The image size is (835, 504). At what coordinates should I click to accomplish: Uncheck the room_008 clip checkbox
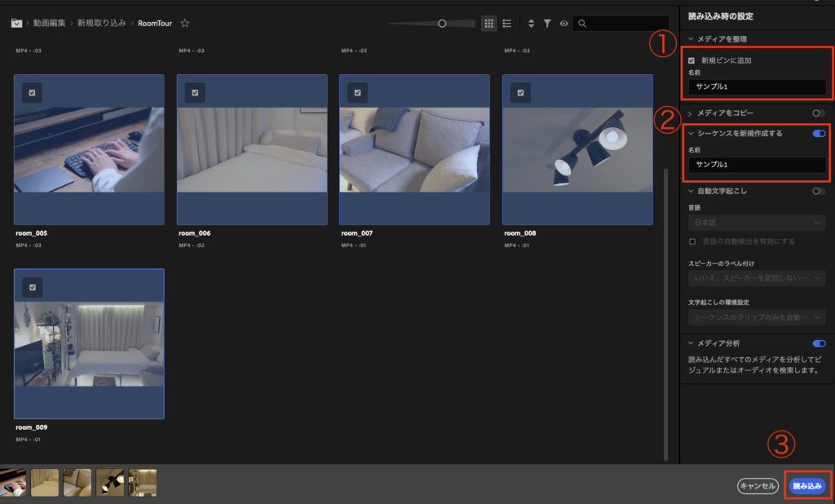coord(520,93)
